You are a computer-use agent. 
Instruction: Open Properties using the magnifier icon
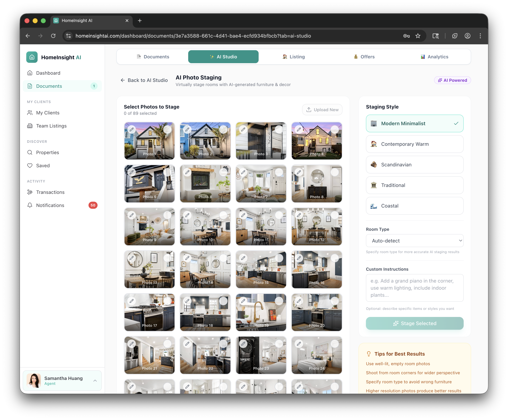point(30,152)
